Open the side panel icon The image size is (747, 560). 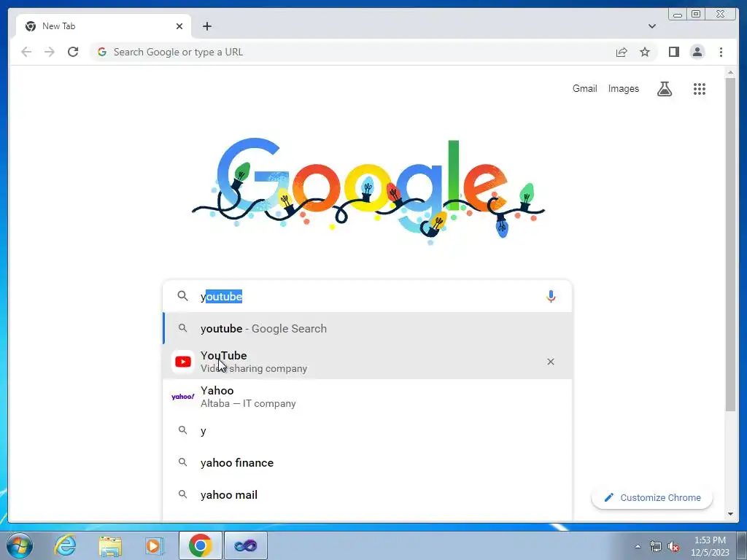tap(673, 52)
